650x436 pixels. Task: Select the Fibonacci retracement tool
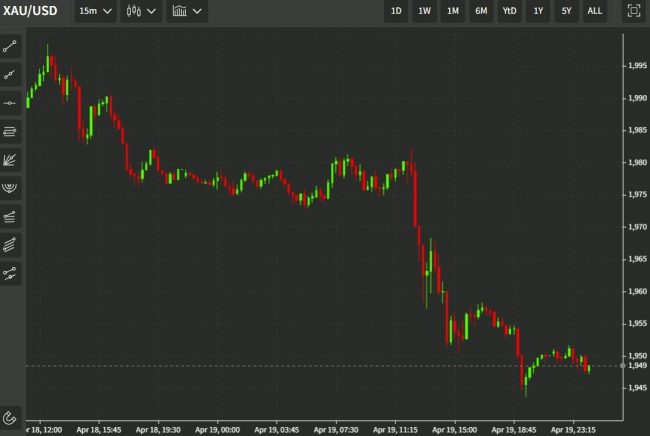click(x=10, y=216)
